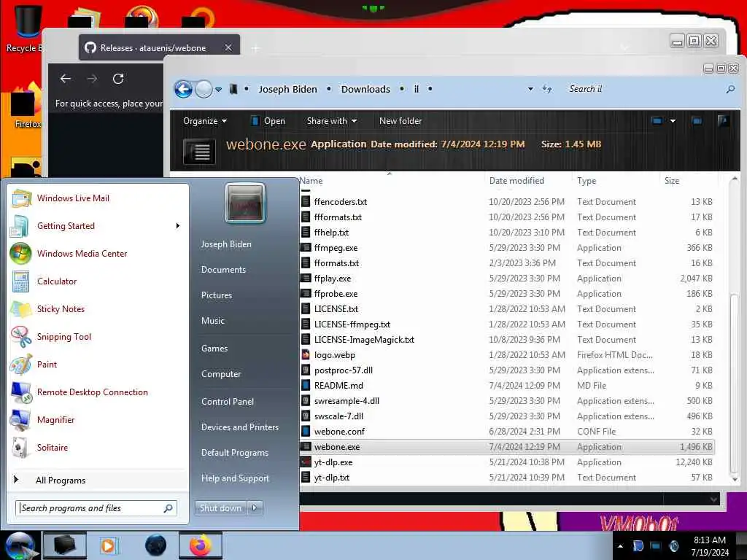This screenshot has height=560, width=747.
Task: Select the webone.conf file icon
Action: 306,432
